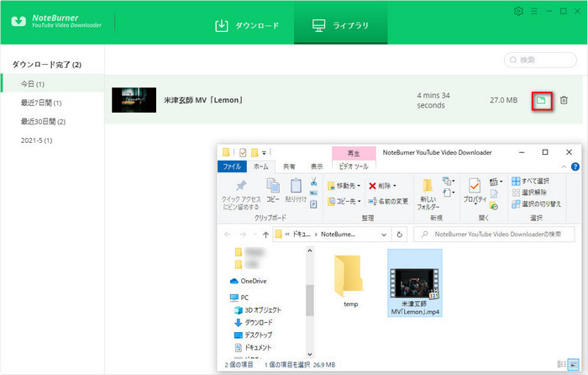Open the 移動先 dropdown

[x=344, y=186]
